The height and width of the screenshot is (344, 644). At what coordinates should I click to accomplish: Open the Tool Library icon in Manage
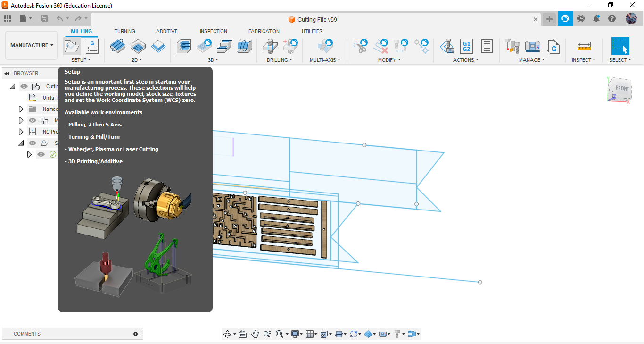[512, 46]
